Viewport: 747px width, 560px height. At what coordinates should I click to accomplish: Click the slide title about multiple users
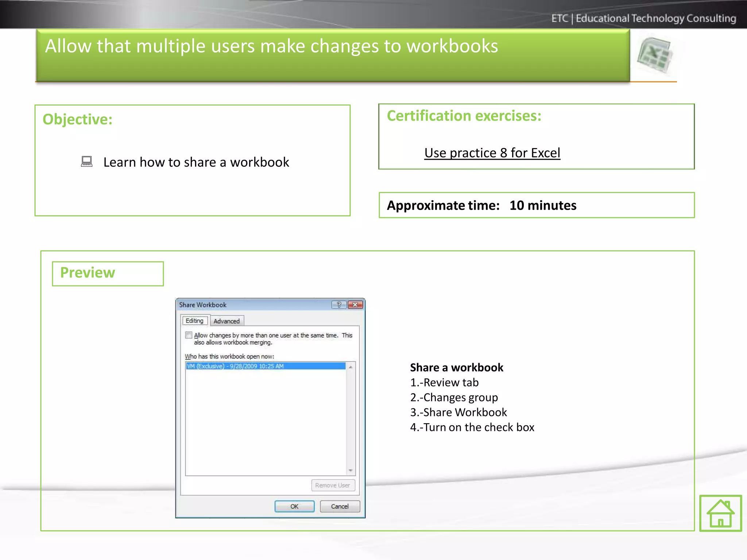[x=271, y=46]
